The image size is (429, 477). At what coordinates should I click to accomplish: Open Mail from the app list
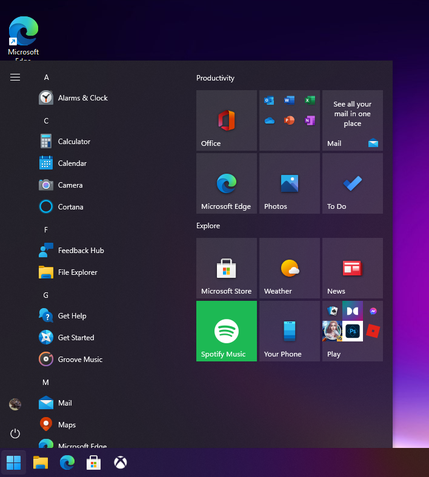[56, 403]
